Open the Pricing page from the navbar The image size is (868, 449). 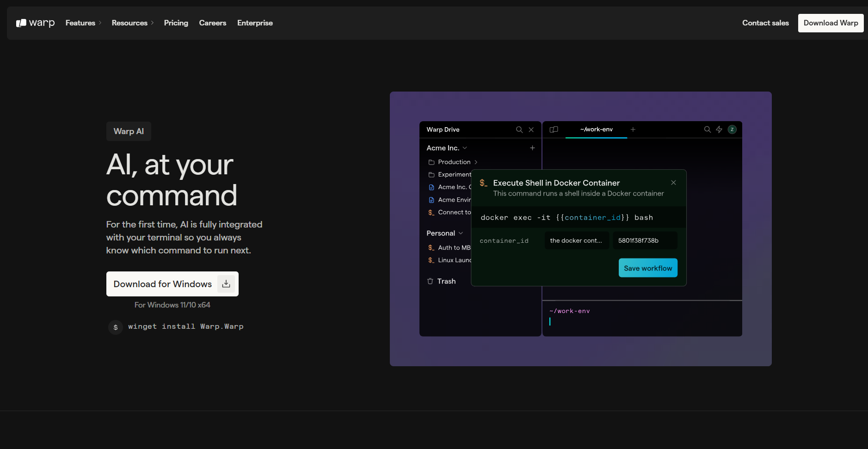click(176, 23)
